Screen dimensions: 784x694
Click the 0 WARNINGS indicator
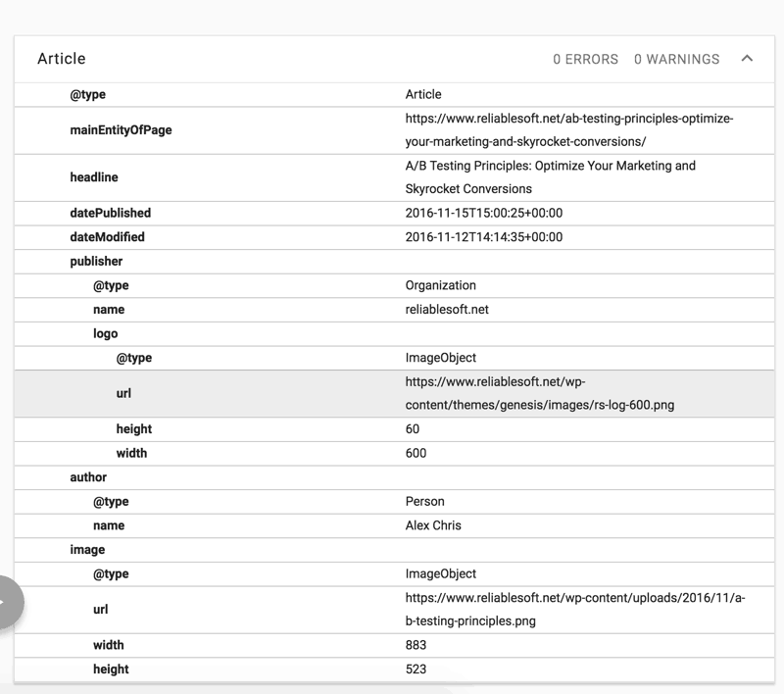(676, 60)
